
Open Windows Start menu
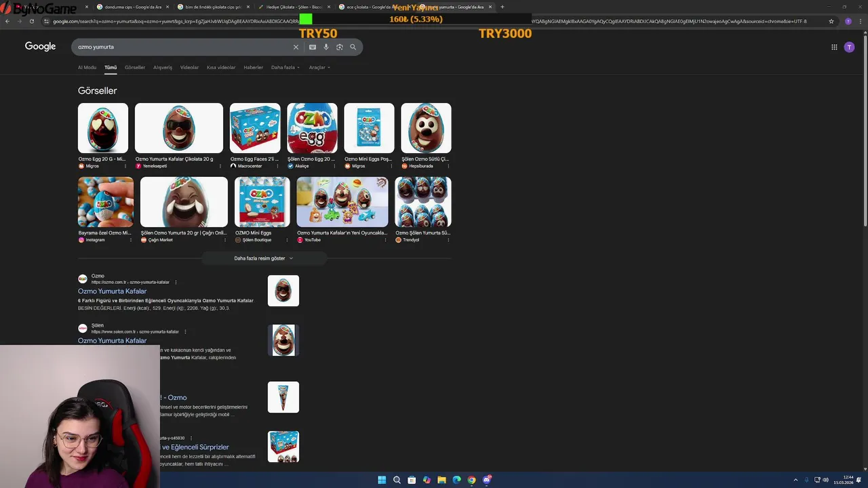pos(382,480)
